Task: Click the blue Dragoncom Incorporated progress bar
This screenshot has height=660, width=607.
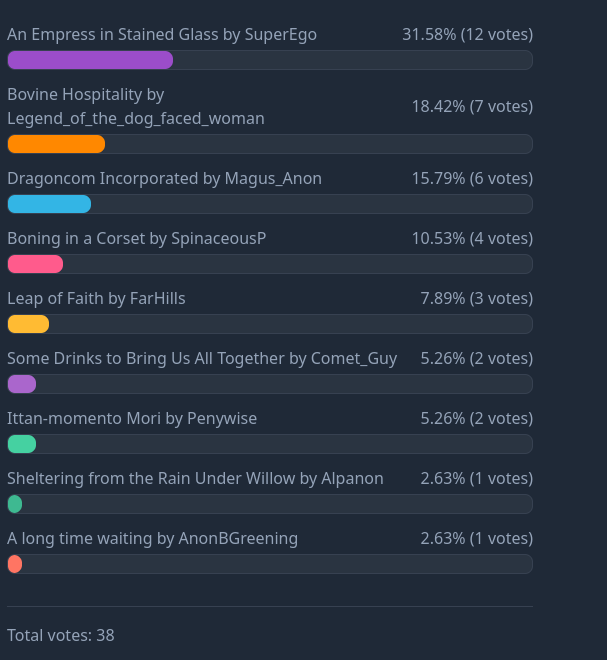Action: (49, 204)
